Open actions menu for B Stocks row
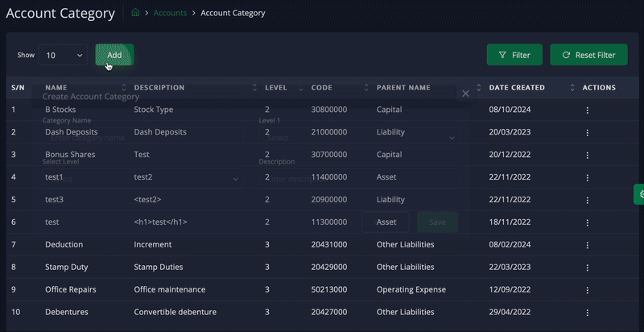This screenshot has height=332, width=644. (x=587, y=110)
